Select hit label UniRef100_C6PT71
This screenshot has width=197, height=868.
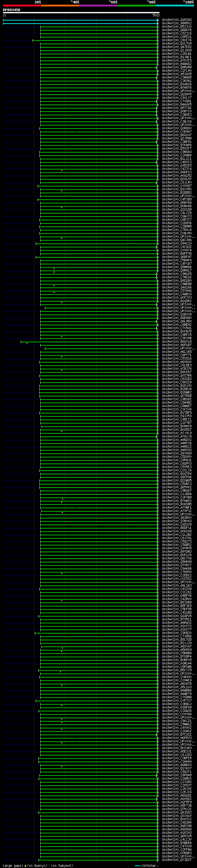176,355
